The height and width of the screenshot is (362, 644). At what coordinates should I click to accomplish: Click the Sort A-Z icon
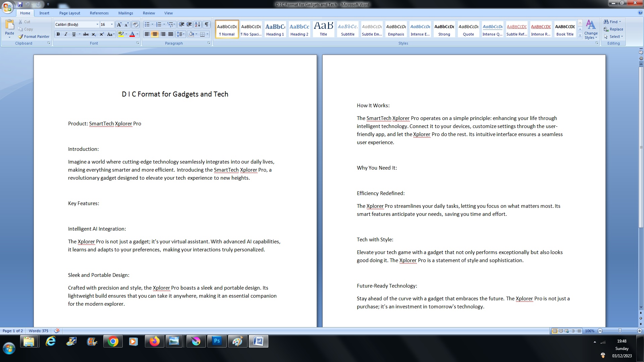coord(198,24)
